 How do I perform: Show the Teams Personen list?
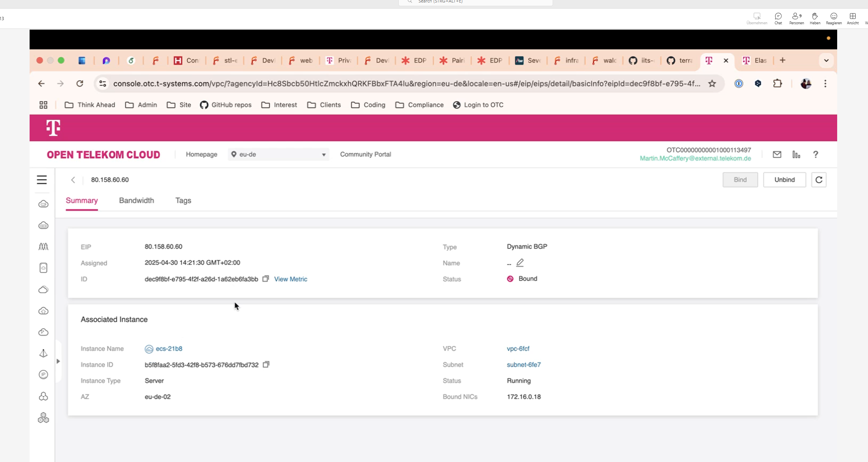796,19
